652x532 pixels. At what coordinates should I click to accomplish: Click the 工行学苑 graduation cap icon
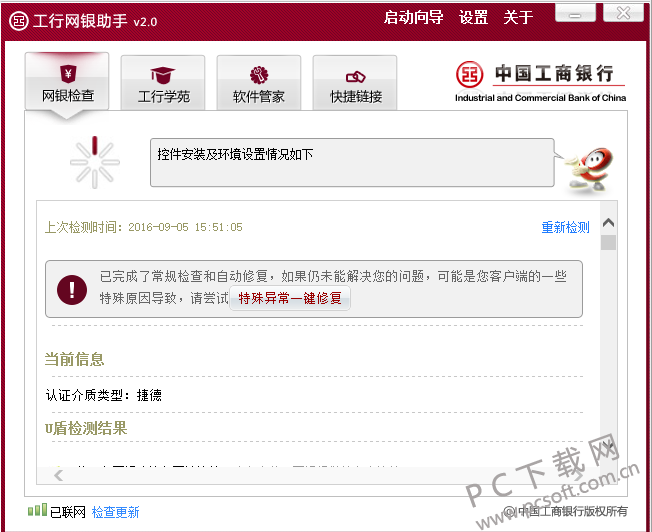163,75
